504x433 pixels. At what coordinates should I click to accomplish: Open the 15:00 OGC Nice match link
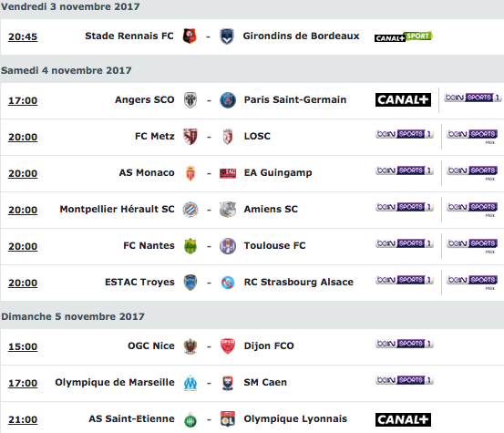(x=23, y=346)
